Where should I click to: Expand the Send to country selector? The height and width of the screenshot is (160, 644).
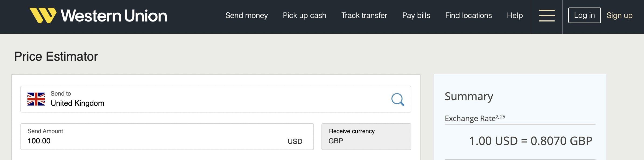(215, 99)
